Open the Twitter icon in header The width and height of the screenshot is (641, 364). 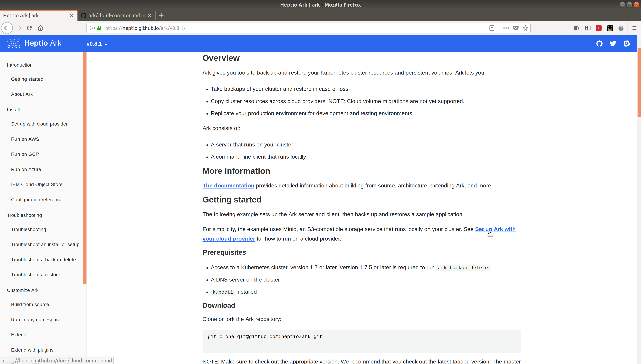coord(613,44)
